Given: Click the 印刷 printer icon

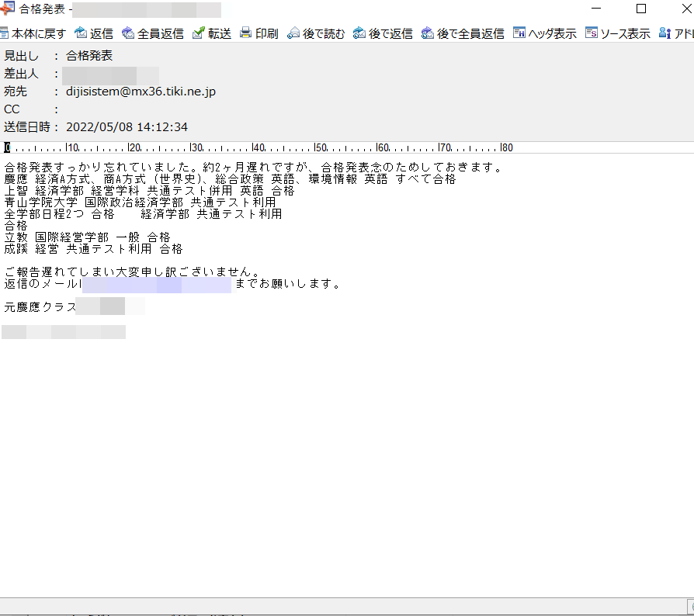Looking at the screenshot, I should pyautogui.click(x=245, y=33).
